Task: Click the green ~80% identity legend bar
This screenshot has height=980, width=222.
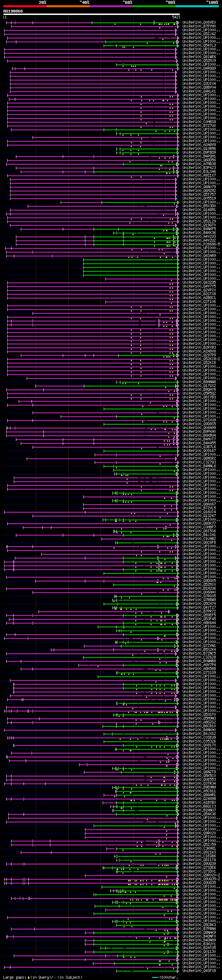Action: (154, 7)
